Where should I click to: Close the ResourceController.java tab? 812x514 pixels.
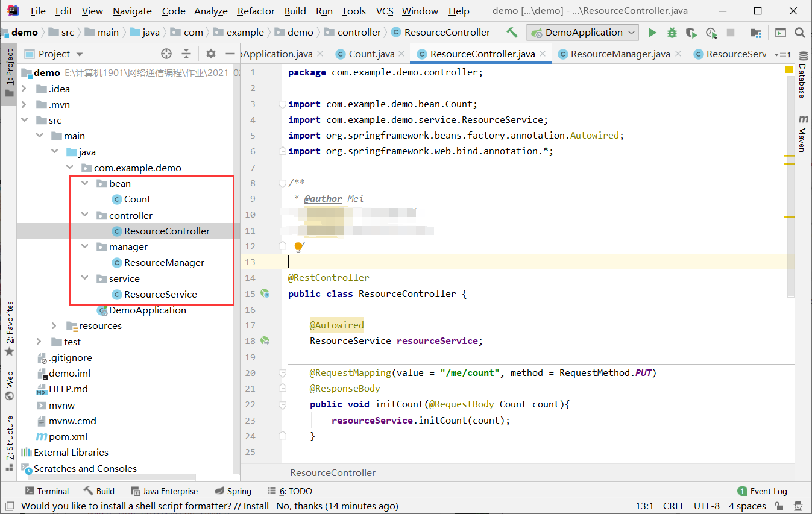tap(543, 54)
